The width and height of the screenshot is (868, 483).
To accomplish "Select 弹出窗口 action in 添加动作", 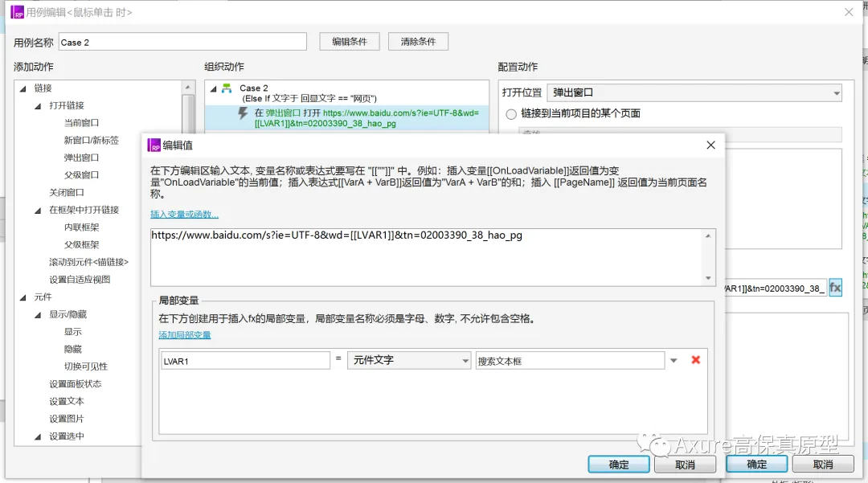I will (x=81, y=158).
